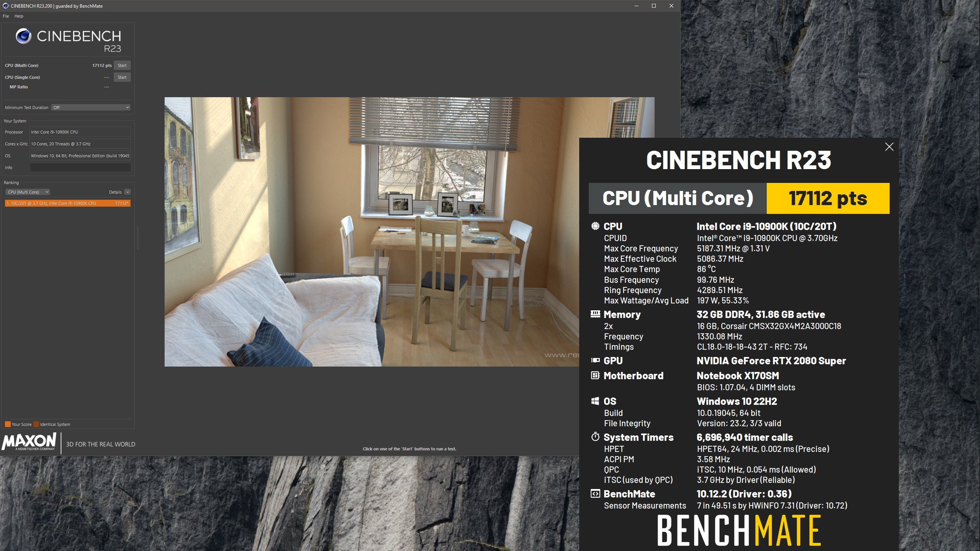The height and width of the screenshot is (551, 980).
Task: Click Notebook X170SM motherboard text
Action: coord(738,375)
